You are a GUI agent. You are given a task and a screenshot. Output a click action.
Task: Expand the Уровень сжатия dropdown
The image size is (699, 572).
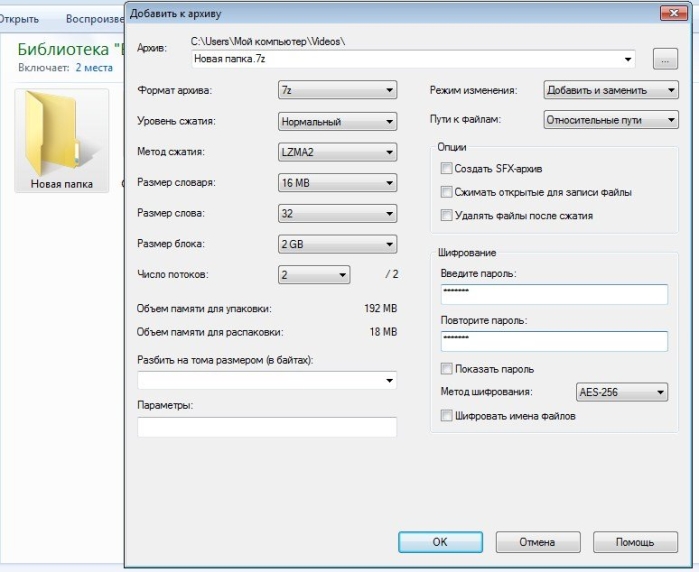pyautogui.click(x=337, y=121)
